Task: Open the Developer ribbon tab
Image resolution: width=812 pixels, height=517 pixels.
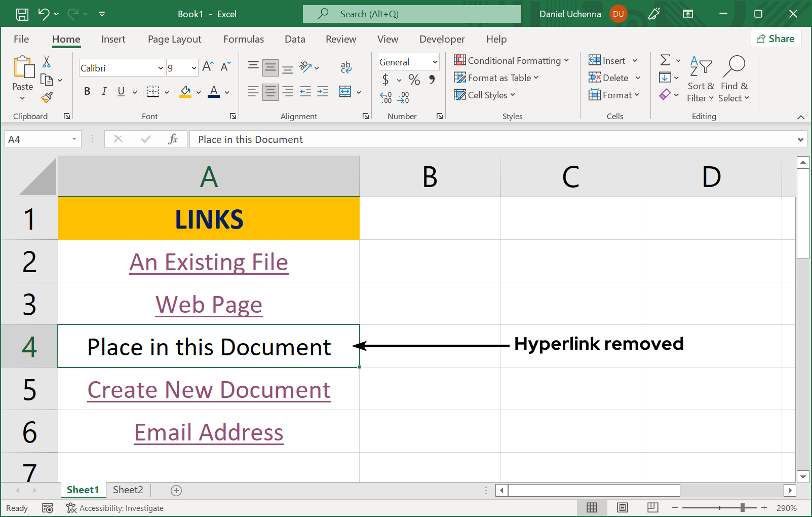Action: click(441, 39)
